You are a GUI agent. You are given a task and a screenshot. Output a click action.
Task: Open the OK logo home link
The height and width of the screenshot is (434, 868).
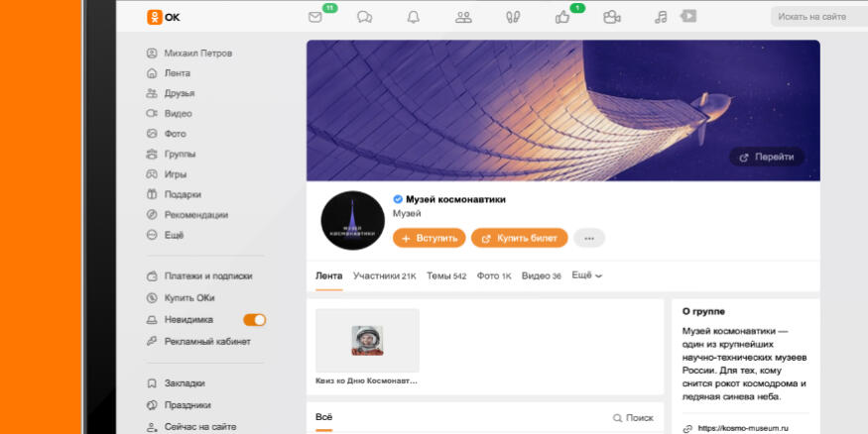coord(164,17)
